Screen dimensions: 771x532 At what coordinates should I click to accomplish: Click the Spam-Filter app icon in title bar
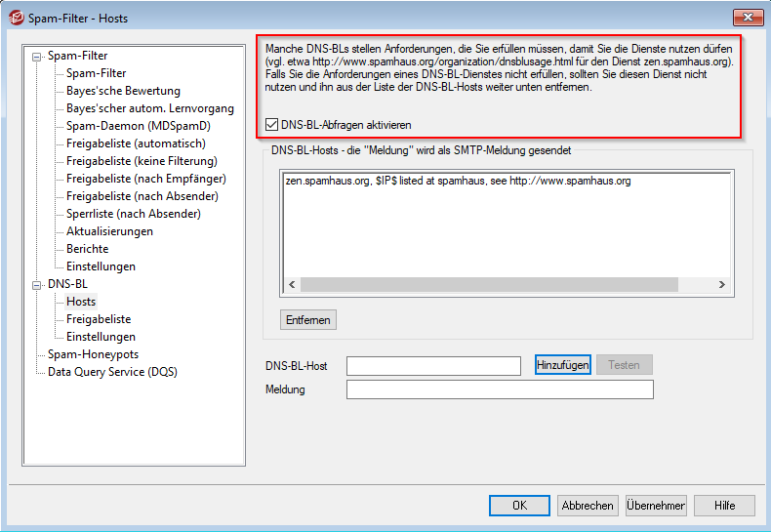pyautogui.click(x=16, y=18)
